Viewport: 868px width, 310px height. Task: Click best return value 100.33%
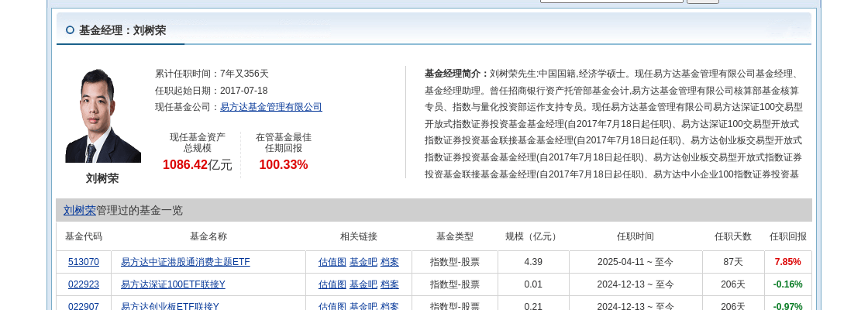pos(284,165)
